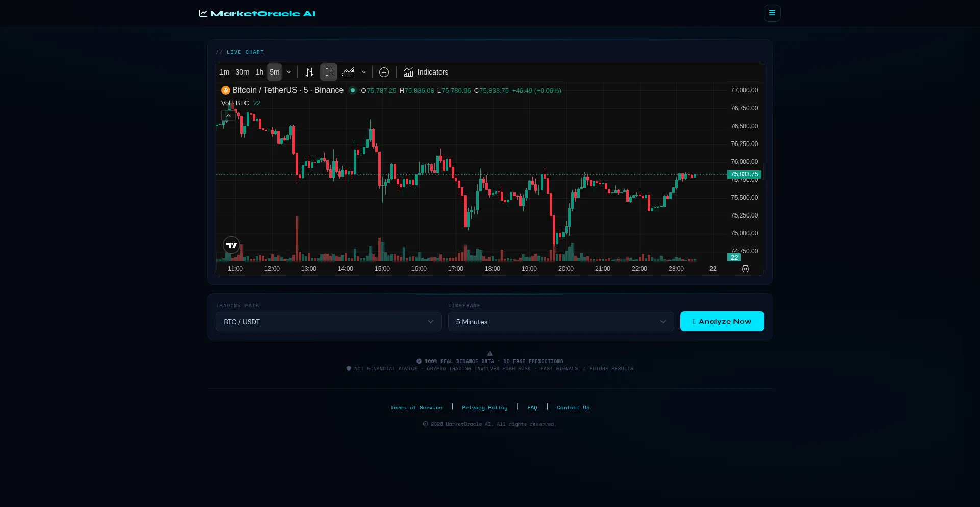Open the FAQ link
Image resolution: width=980 pixels, height=507 pixels.
[x=532, y=408]
